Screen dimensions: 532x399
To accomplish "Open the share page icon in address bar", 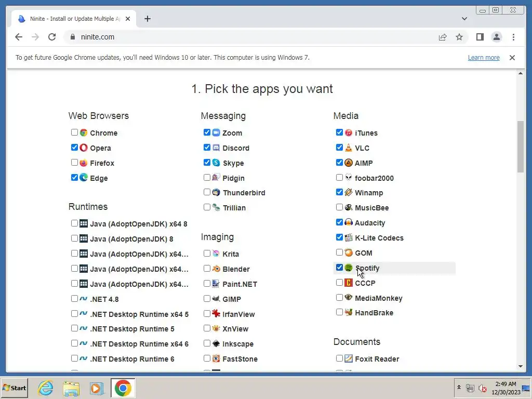I will (x=443, y=37).
